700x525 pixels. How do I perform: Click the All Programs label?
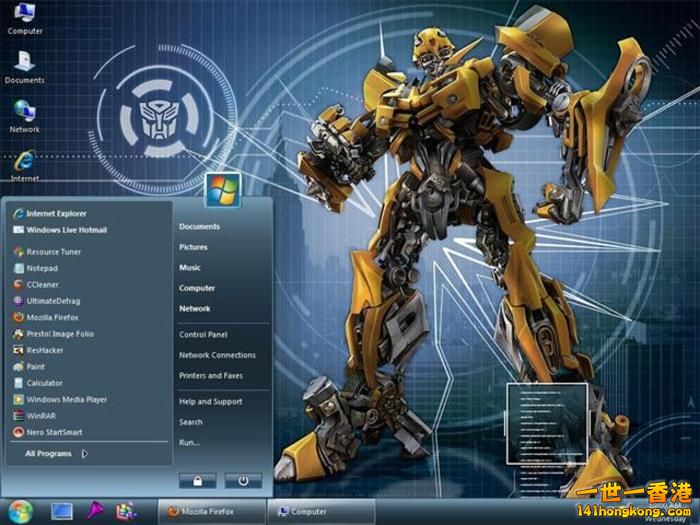[x=48, y=454]
